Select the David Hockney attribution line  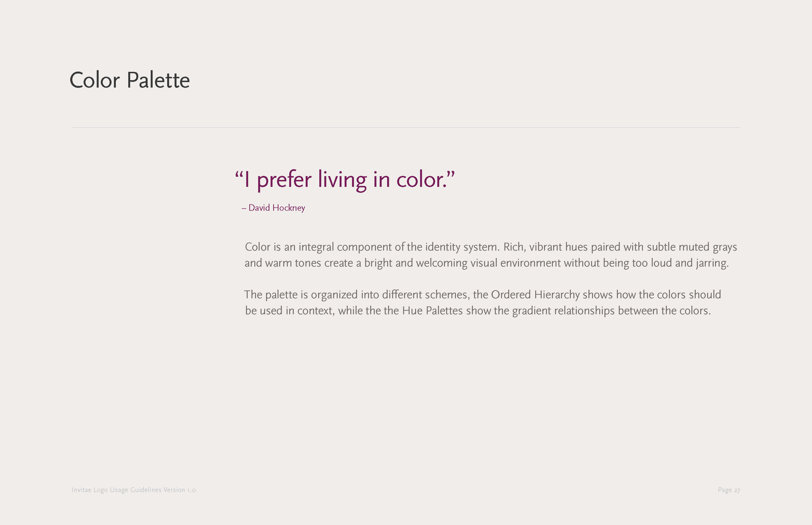tap(273, 208)
